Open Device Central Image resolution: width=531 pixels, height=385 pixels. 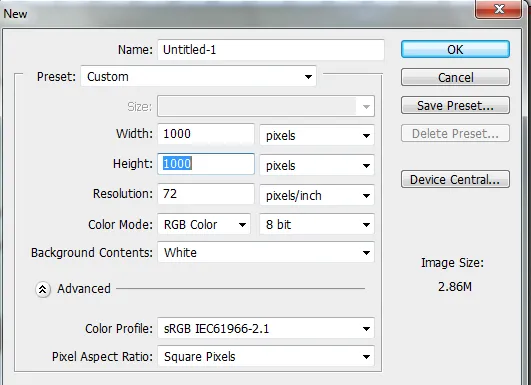point(455,179)
